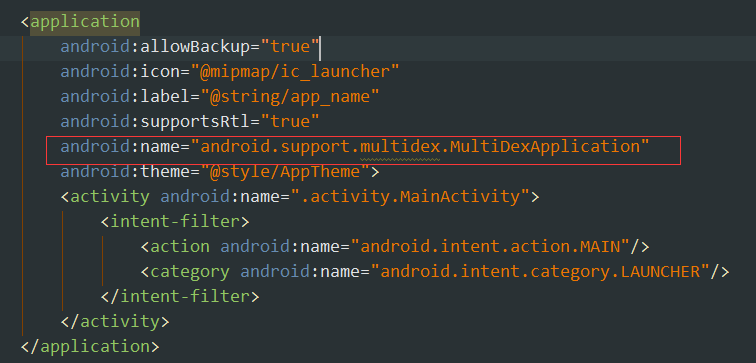The width and height of the screenshot is (756, 363).
Task: Click the android.intent.action.MAIN value
Action: 490,246
